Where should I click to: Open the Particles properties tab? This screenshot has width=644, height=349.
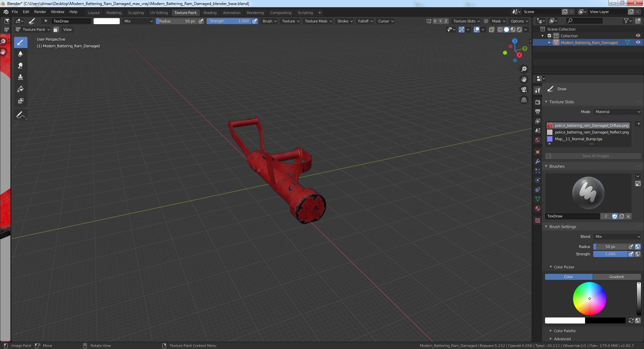(x=538, y=171)
